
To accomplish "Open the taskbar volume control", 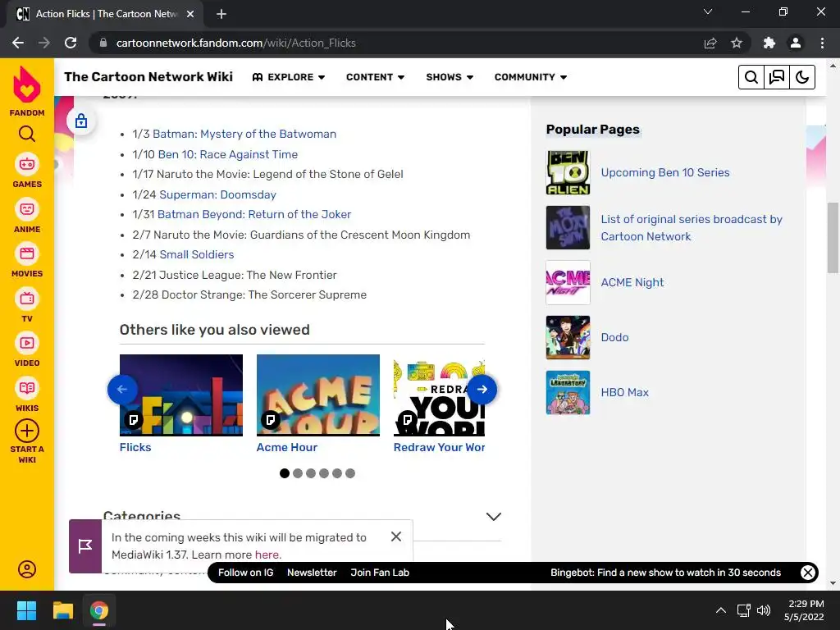I will click(764, 610).
